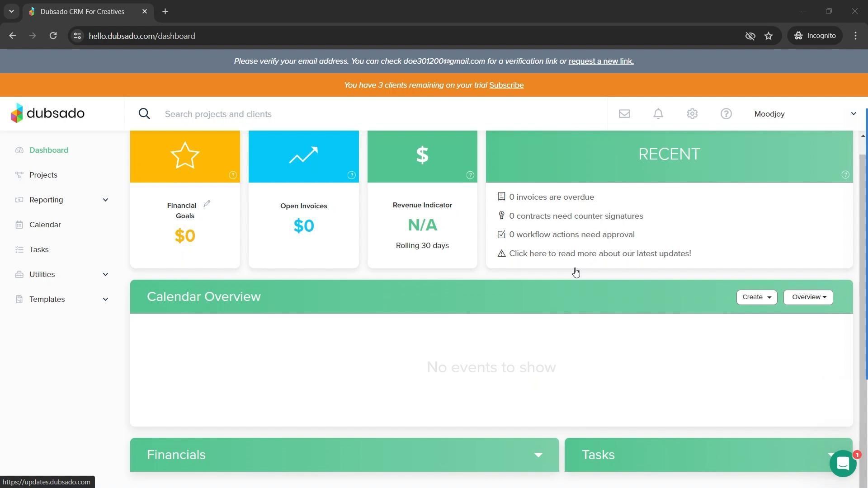Viewport: 868px width, 488px height.
Task: Open Calendar from the sidebar
Action: (45, 225)
